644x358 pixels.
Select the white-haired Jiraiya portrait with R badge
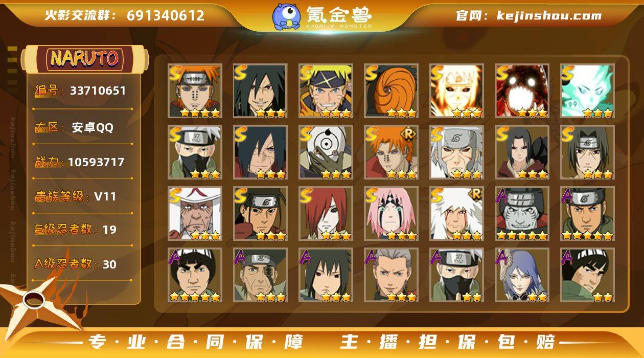point(456,214)
